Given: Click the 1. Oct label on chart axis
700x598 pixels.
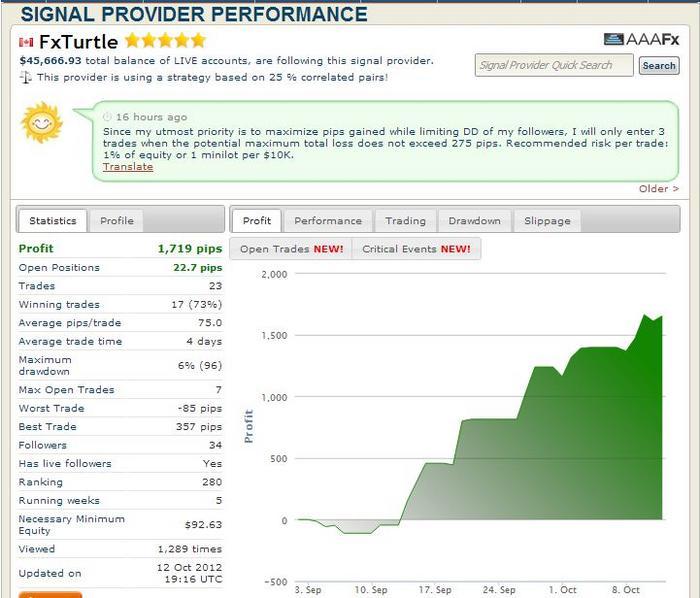Looking at the screenshot, I should click(x=562, y=590).
